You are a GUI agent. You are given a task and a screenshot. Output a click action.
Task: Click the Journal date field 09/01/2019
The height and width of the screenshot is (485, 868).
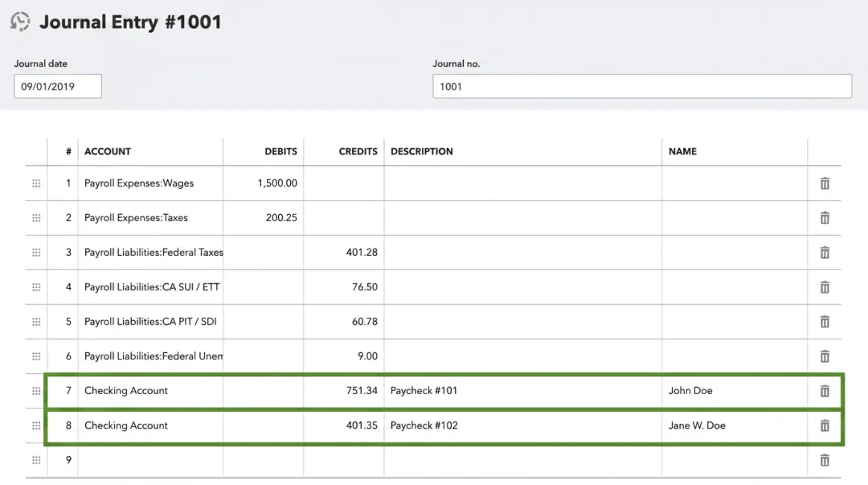[x=58, y=87]
